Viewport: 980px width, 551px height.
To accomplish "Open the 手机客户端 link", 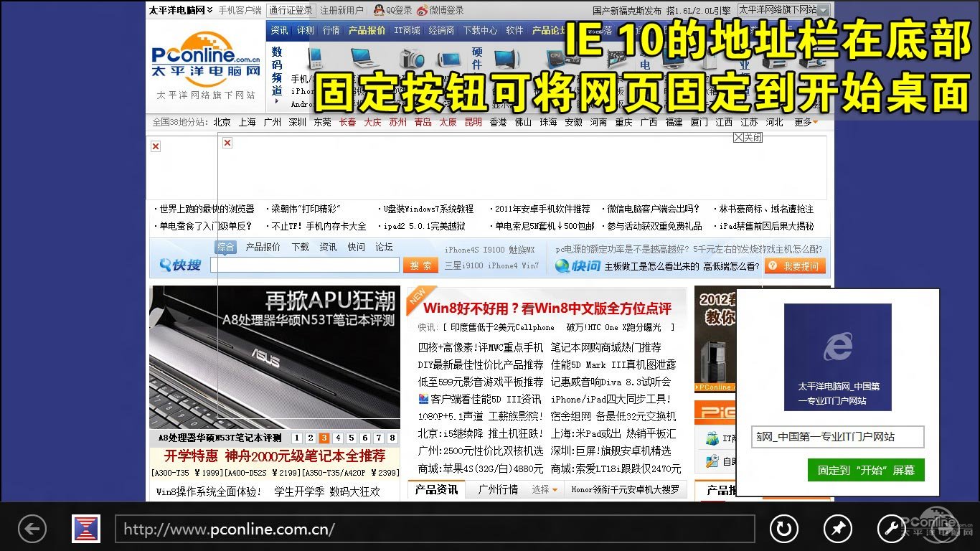I will click(x=240, y=10).
